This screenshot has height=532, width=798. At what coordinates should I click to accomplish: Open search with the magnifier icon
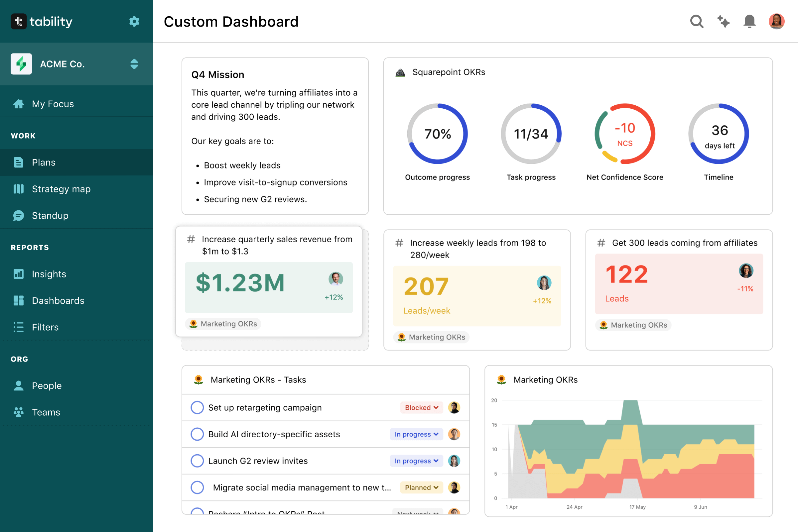tap(696, 21)
